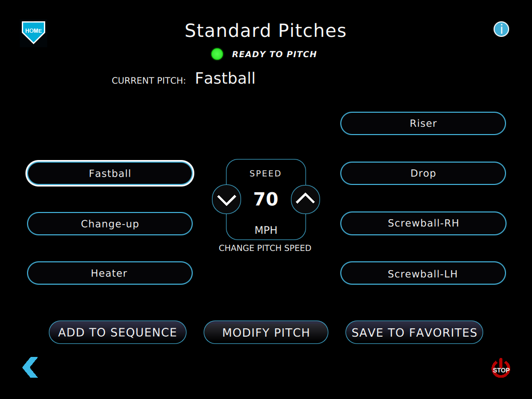Screen dimensions: 532x399
Task: Save pitch to Favorites
Action: coord(414,332)
